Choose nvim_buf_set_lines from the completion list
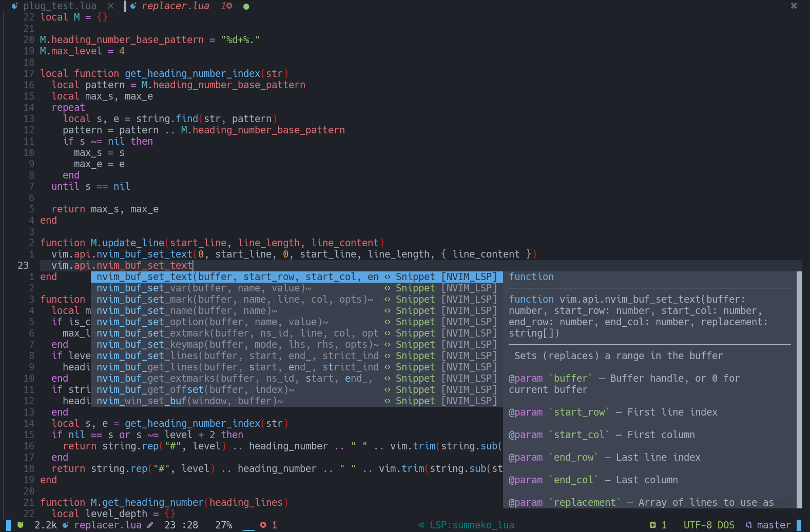This screenshot has width=810, height=532. point(297,356)
